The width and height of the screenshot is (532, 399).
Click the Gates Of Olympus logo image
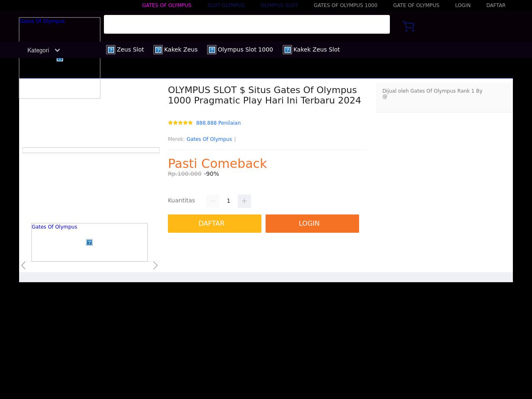tap(59, 58)
